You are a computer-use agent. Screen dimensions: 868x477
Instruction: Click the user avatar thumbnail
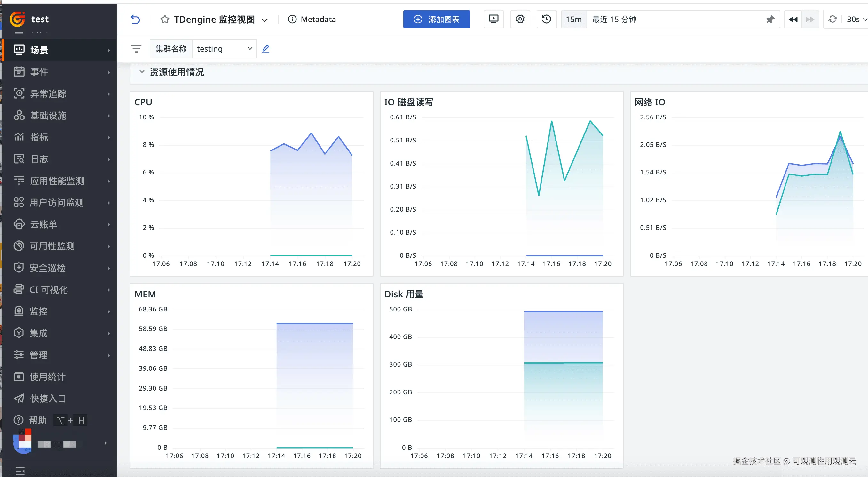point(23,441)
